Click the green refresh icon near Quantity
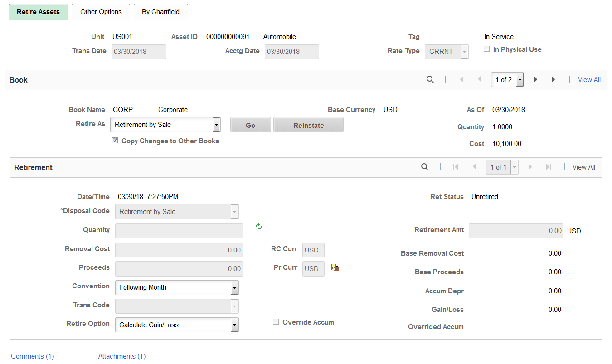This screenshot has width=612, height=364. point(258,227)
